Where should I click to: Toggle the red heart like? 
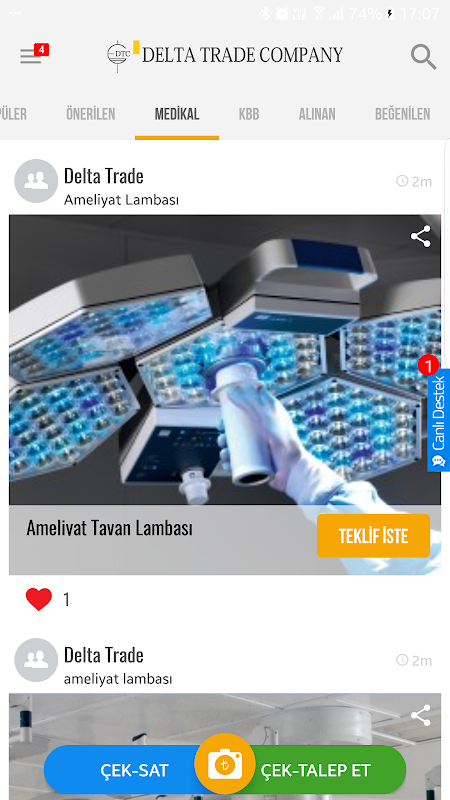coord(39,599)
